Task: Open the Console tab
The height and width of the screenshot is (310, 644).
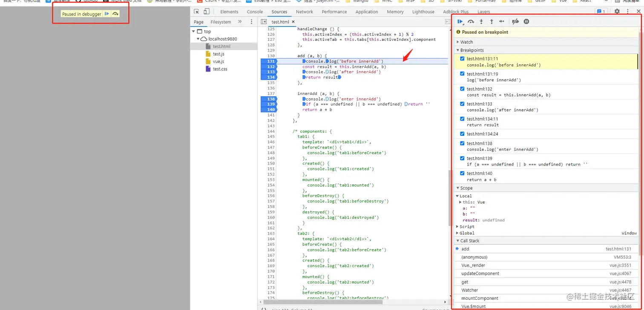Action: click(255, 12)
